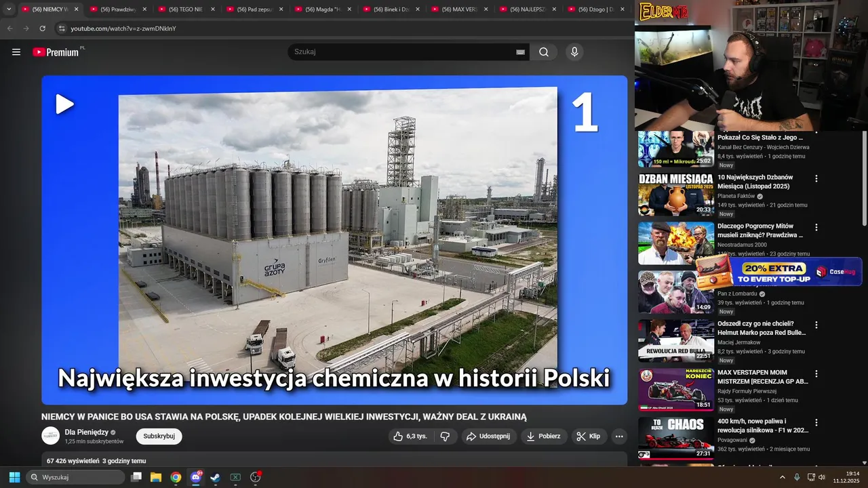Open 10 Największych Dzbanów Miesiąca thumbnail

pos(676,195)
